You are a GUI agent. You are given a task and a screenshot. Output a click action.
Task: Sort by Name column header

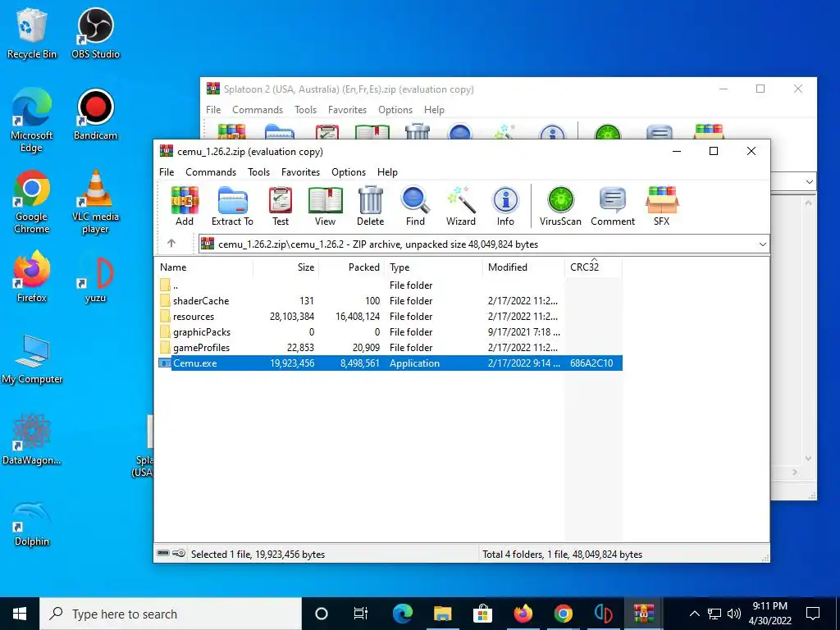point(203,267)
